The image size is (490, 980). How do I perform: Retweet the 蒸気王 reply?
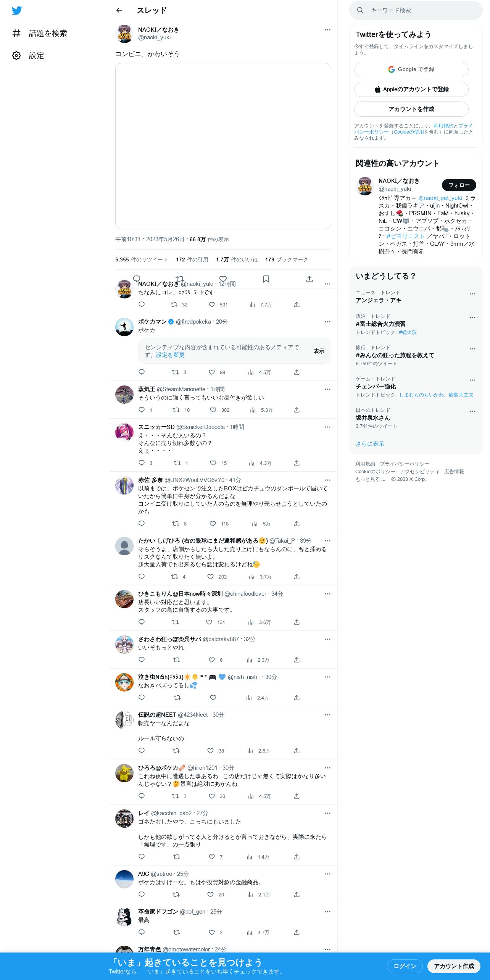pos(176,410)
